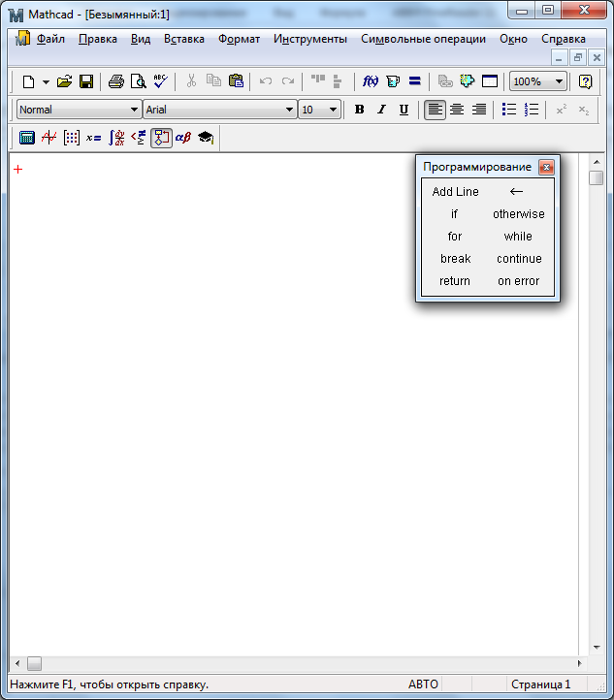Viewport: 614px width, 700px height.
Task: Insert the otherwise statement
Action: pyautogui.click(x=519, y=214)
